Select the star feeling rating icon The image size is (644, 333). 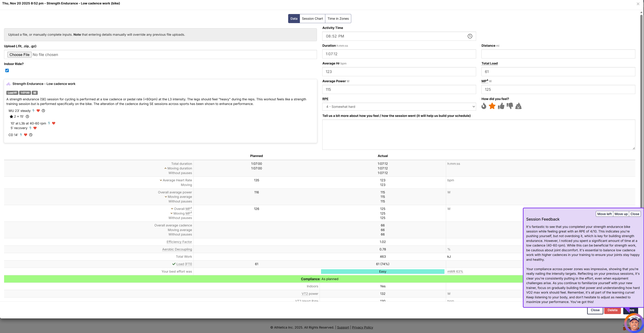click(492, 106)
